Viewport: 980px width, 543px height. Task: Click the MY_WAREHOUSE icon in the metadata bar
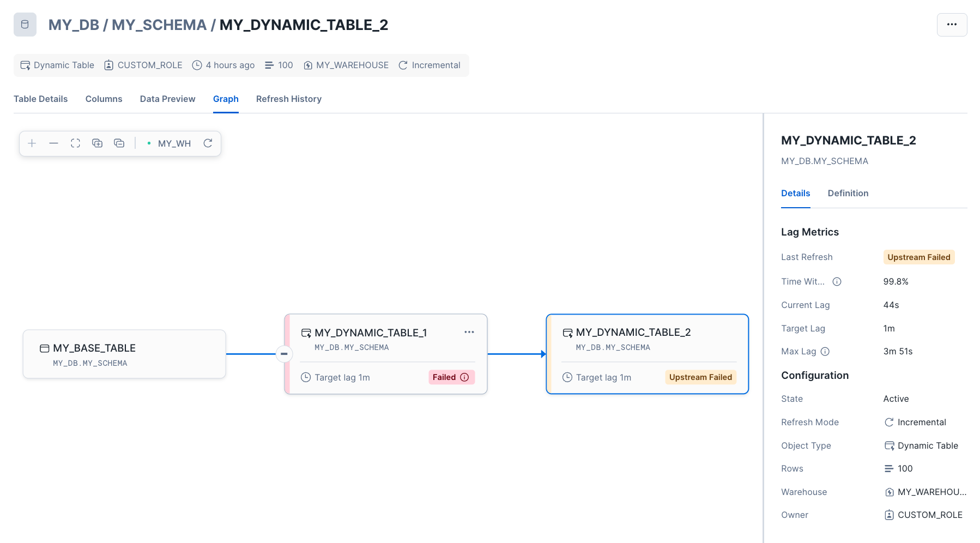[x=308, y=65]
